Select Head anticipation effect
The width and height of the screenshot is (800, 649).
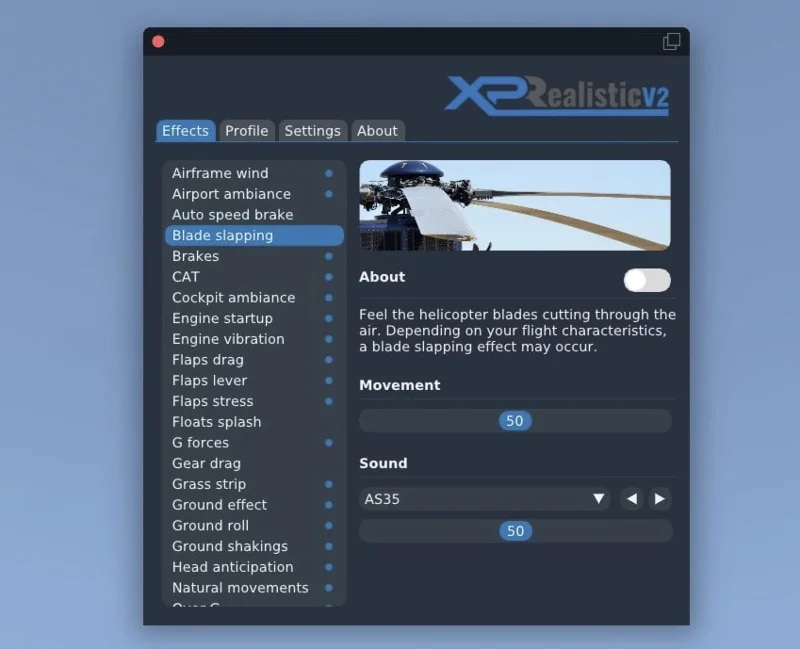tap(254, 567)
